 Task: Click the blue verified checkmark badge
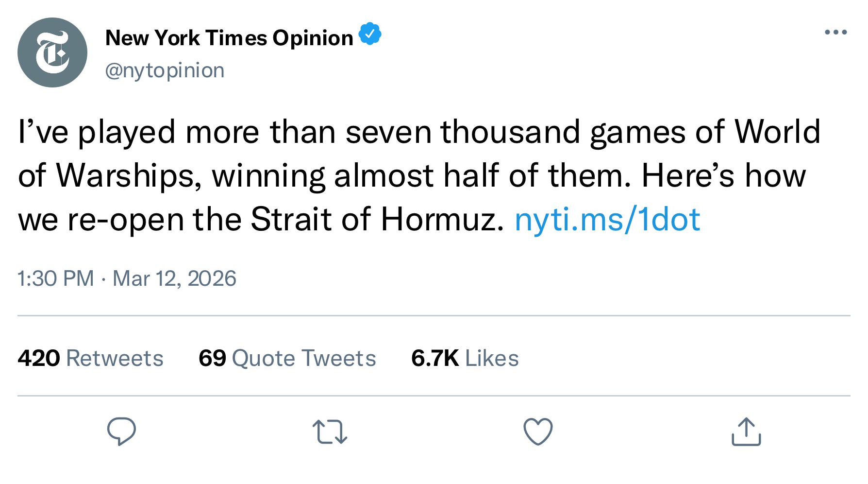click(370, 34)
